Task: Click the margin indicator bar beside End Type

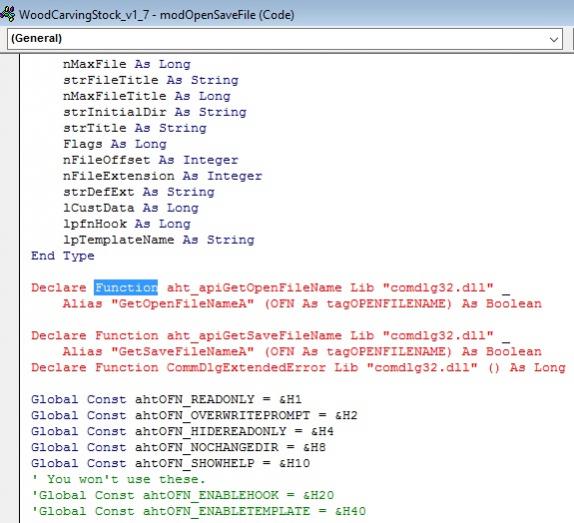Action: (10, 255)
